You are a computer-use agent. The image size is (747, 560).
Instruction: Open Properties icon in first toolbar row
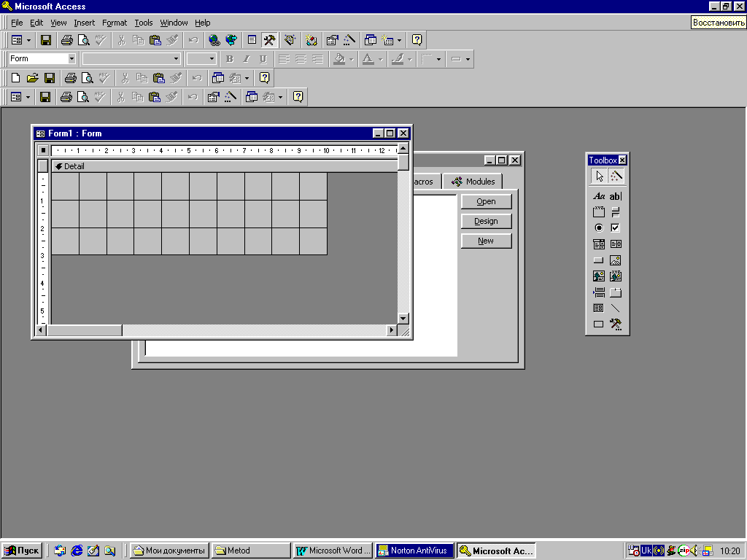point(332,40)
